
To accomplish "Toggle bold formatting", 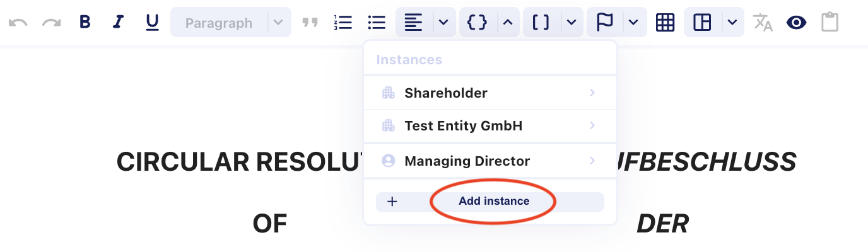I will [85, 23].
